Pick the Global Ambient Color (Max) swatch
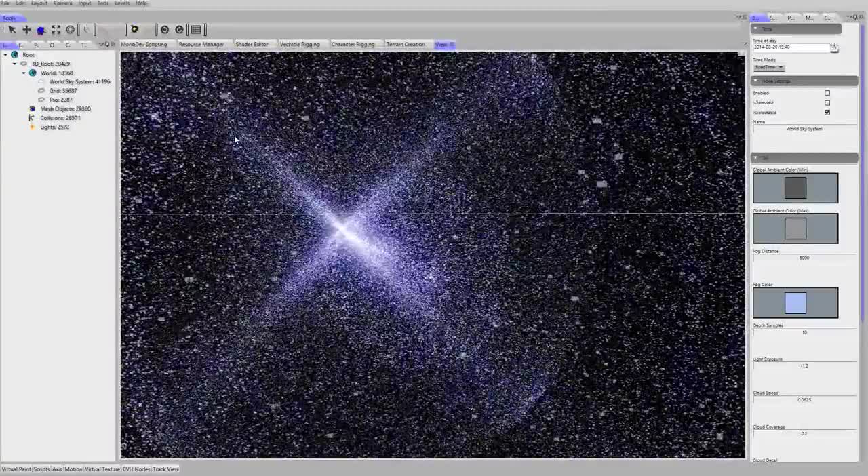The height and width of the screenshot is (476, 868). coord(795,229)
